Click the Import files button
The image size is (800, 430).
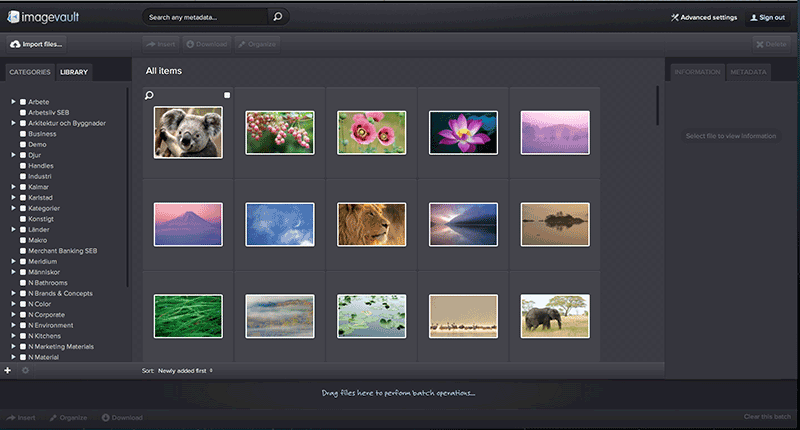click(x=36, y=44)
